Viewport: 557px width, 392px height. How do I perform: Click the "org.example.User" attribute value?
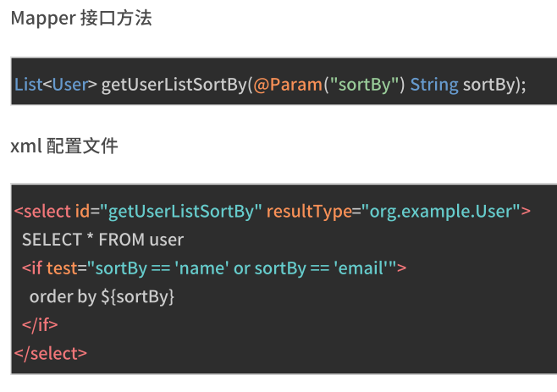click(441, 211)
